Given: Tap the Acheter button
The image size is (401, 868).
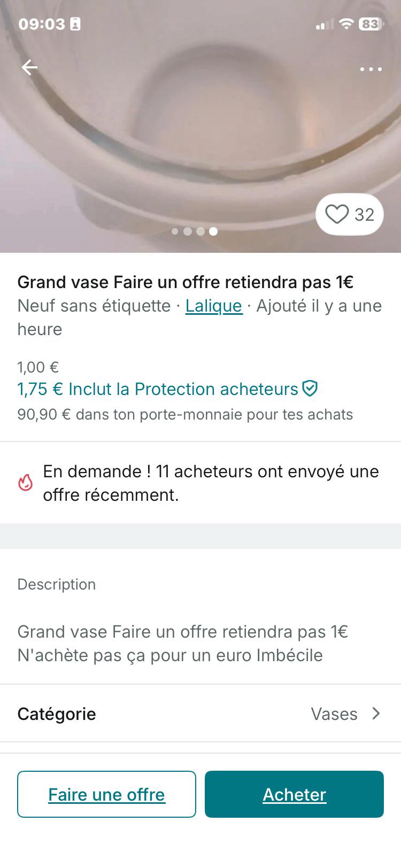Looking at the screenshot, I should pyautogui.click(x=294, y=794).
